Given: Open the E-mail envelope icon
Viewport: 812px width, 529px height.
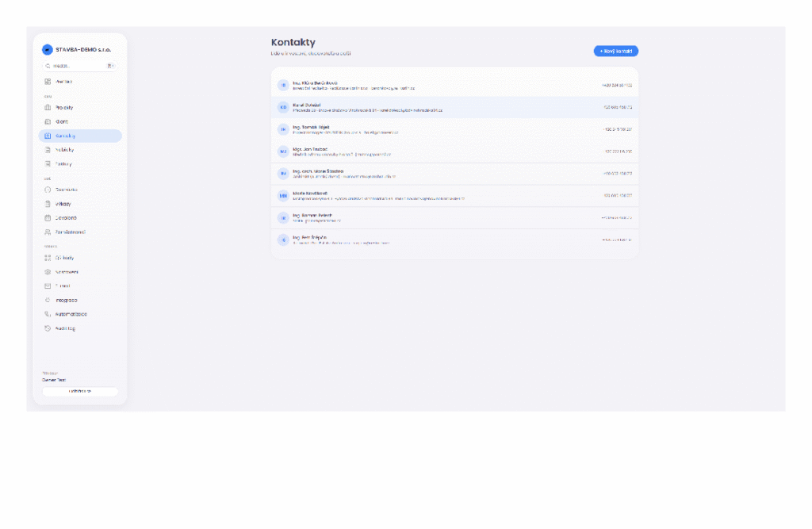Looking at the screenshot, I should 48,286.
